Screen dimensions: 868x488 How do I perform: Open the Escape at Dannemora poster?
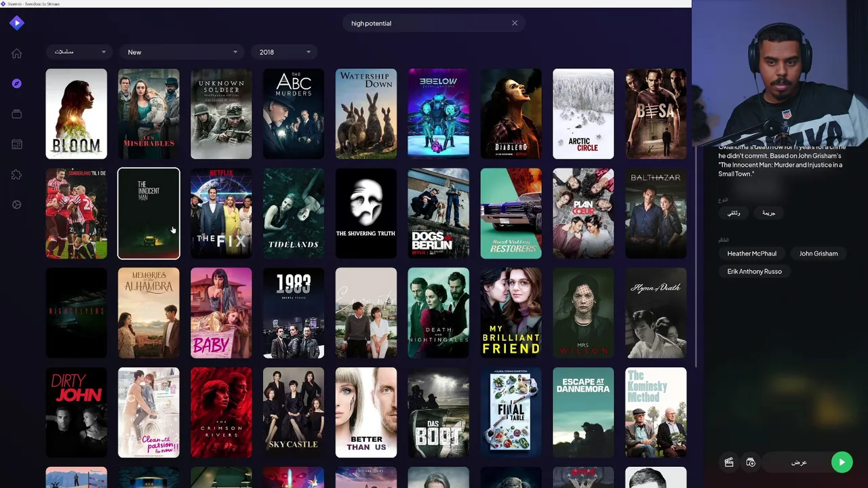pyautogui.click(x=583, y=413)
